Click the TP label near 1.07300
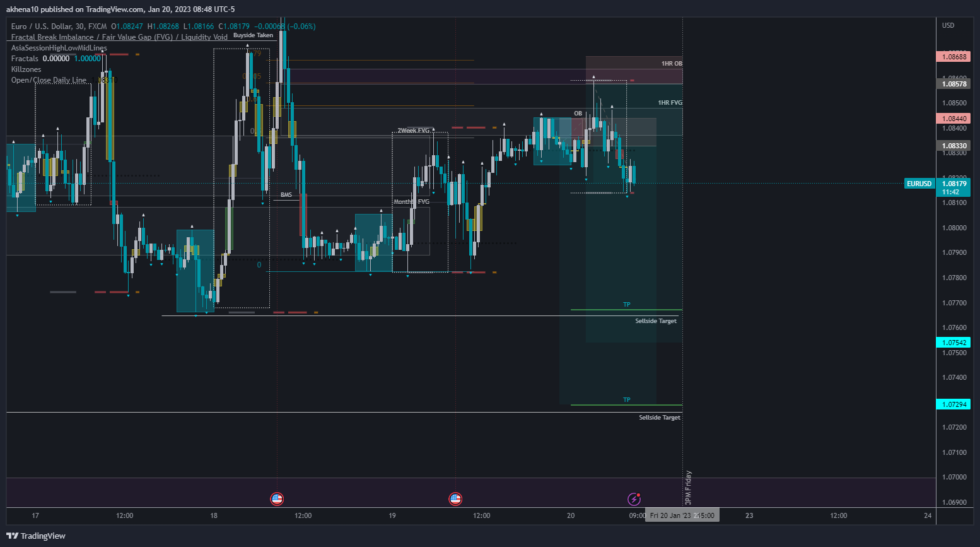This screenshot has width=980, height=547. 627,400
